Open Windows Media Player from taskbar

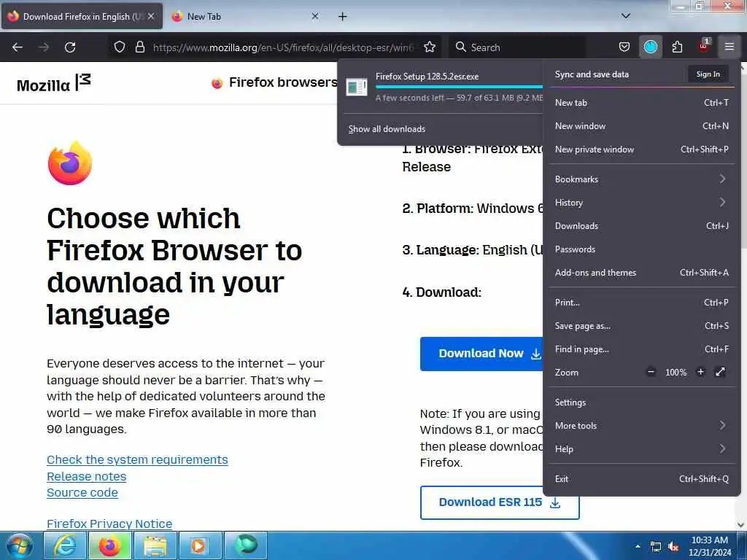click(x=199, y=545)
